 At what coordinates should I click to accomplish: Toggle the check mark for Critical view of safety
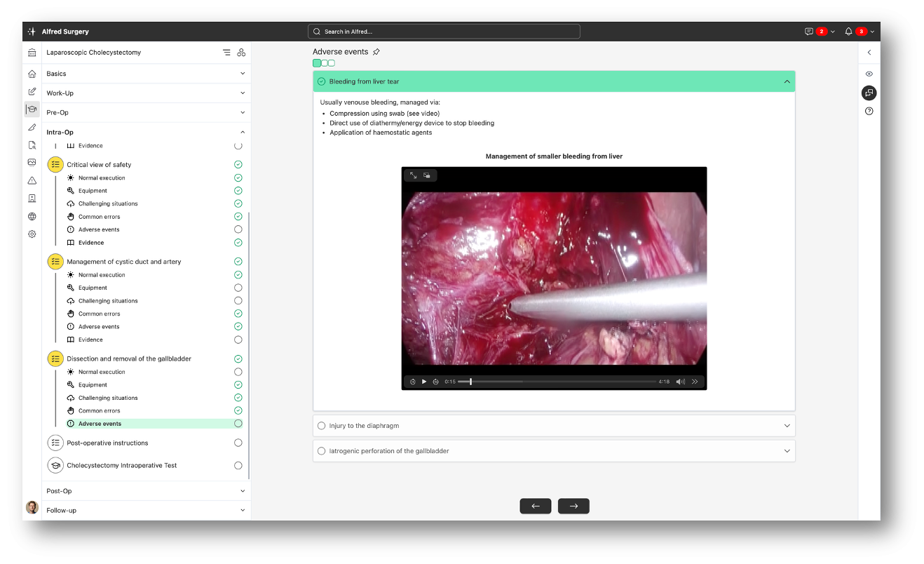click(238, 165)
